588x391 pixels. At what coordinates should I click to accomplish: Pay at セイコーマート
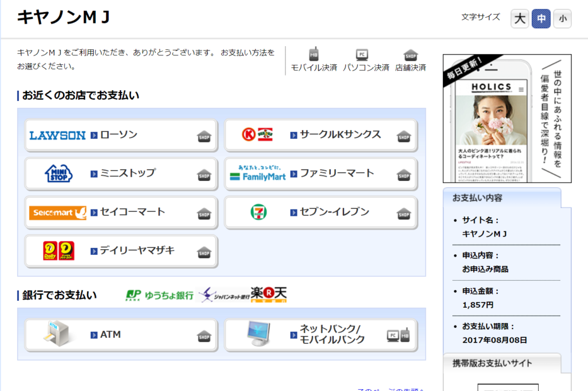(x=121, y=212)
